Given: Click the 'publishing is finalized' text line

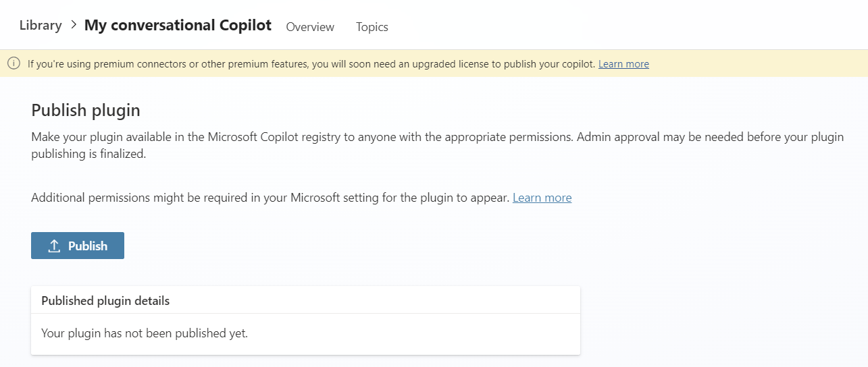Looking at the screenshot, I should (88, 154).
